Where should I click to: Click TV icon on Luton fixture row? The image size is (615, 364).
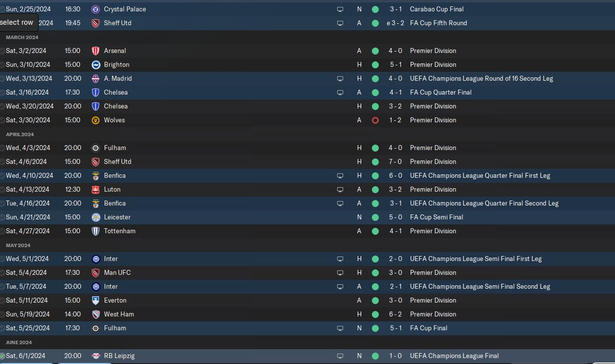tap(340, 190)
